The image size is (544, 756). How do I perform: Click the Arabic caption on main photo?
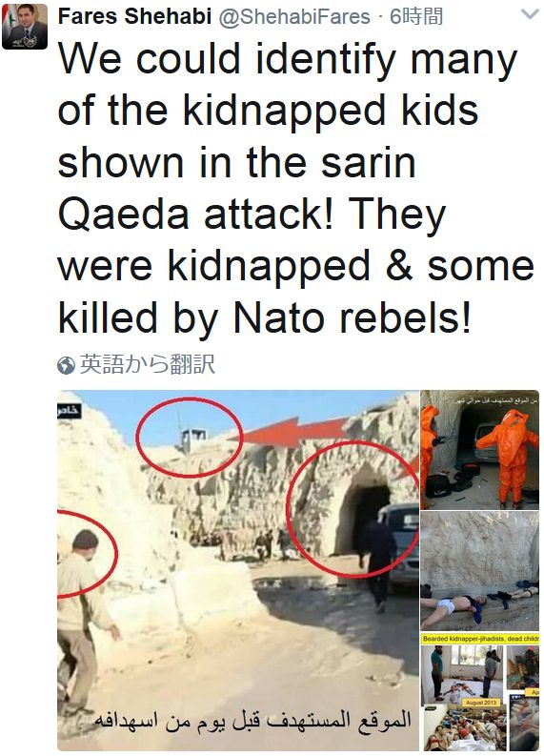point(253,721)
